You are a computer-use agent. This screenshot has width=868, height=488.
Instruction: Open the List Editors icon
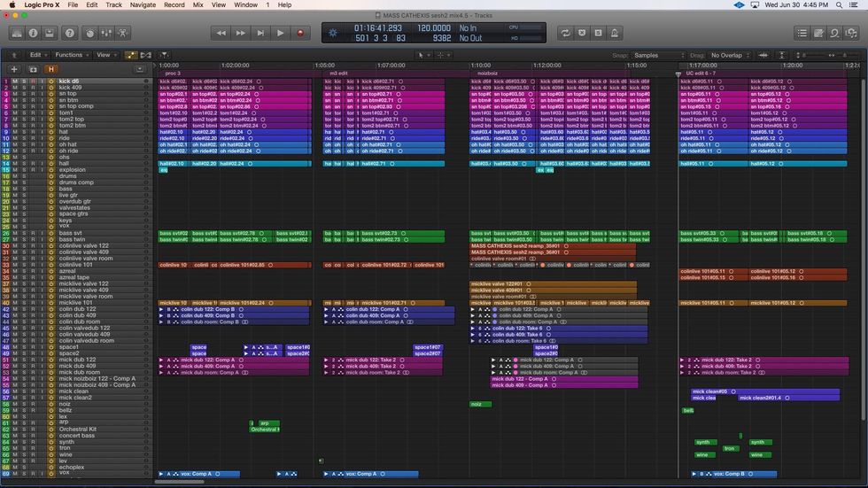pos(802,33)
